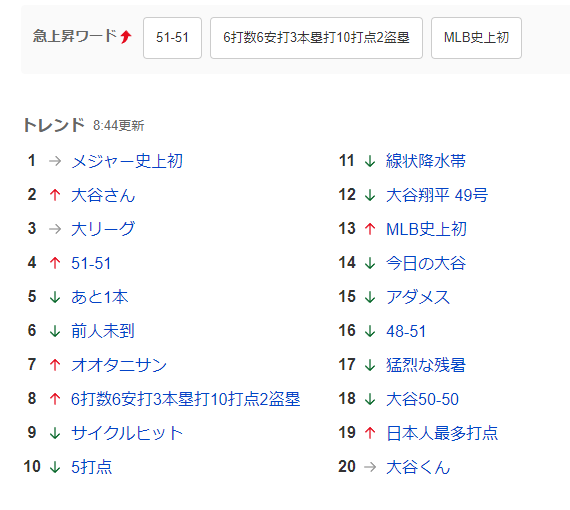This screenshot has height=510, width=570.
Task: Click the トレンド heading
Action: (54, 125)
